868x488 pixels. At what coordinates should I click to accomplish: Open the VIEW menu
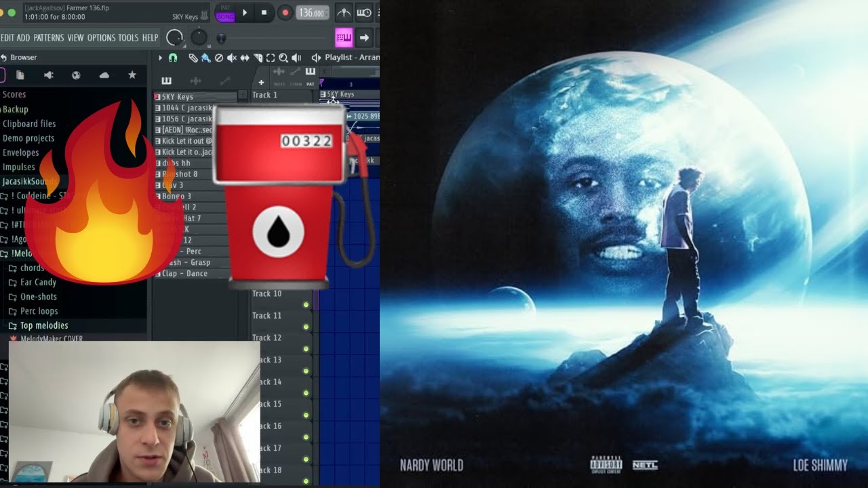(x=75, y=38)
